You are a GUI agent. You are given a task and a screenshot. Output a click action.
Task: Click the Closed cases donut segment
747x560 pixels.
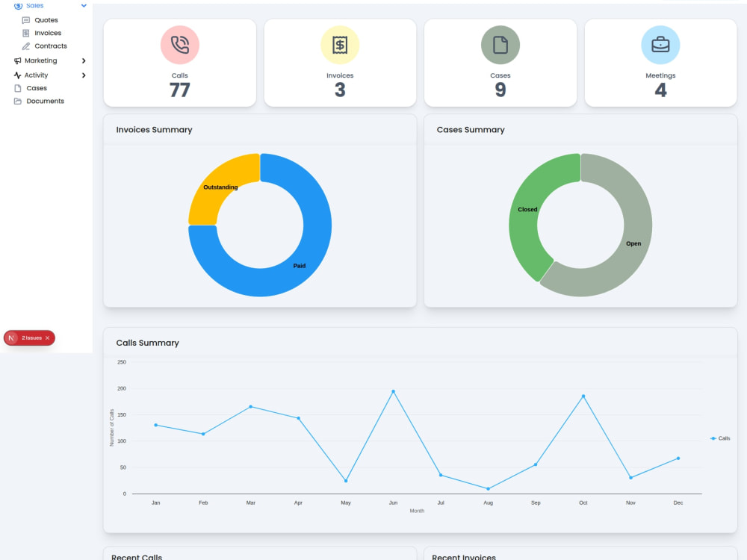pyautogui.click(x=524, y=219)
